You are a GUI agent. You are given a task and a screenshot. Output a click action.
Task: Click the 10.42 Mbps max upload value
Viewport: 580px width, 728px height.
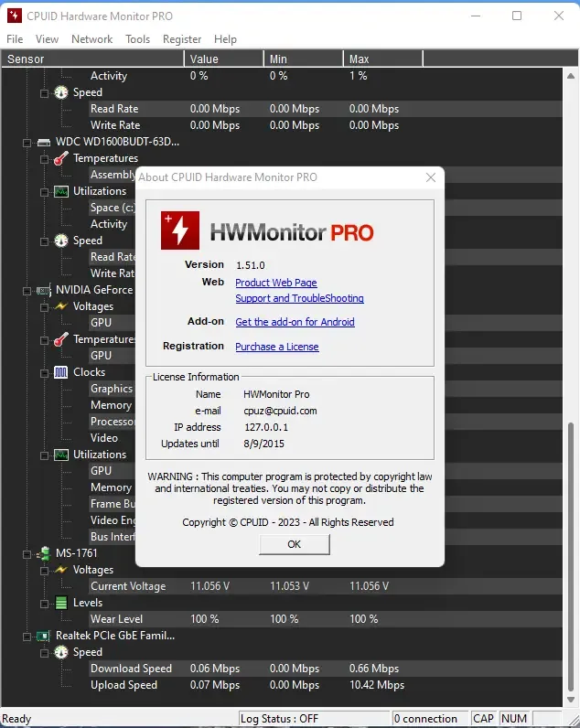coord(377,685)
